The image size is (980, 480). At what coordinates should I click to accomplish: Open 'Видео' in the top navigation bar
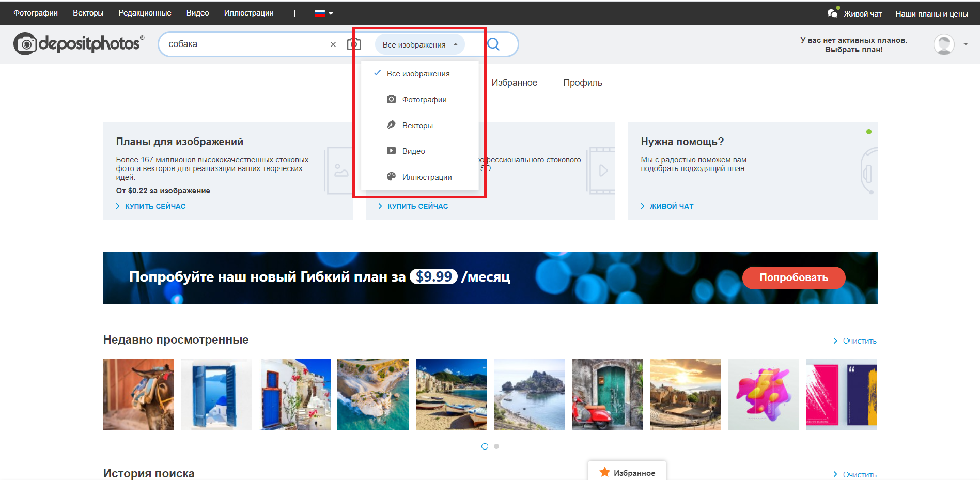198,13
